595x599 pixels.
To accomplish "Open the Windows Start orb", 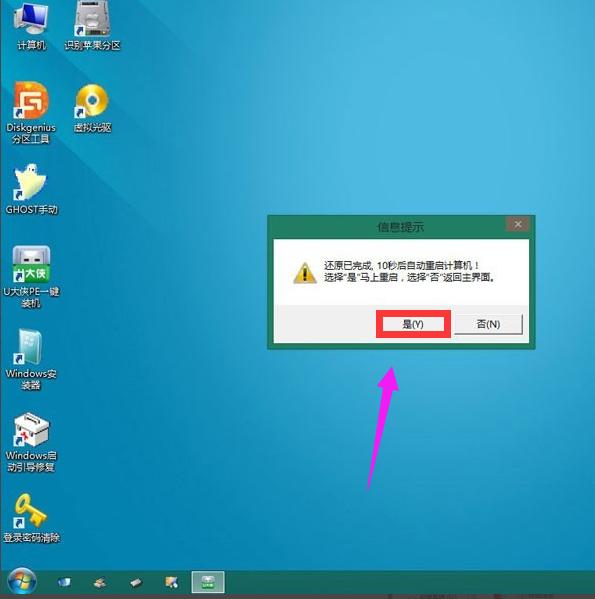I will tap(22, 582).
